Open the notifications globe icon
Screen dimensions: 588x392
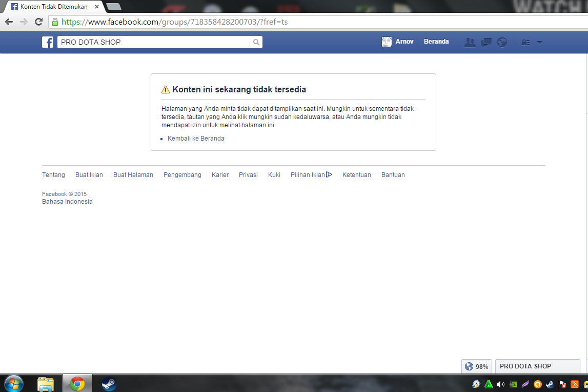coord(502,42)
